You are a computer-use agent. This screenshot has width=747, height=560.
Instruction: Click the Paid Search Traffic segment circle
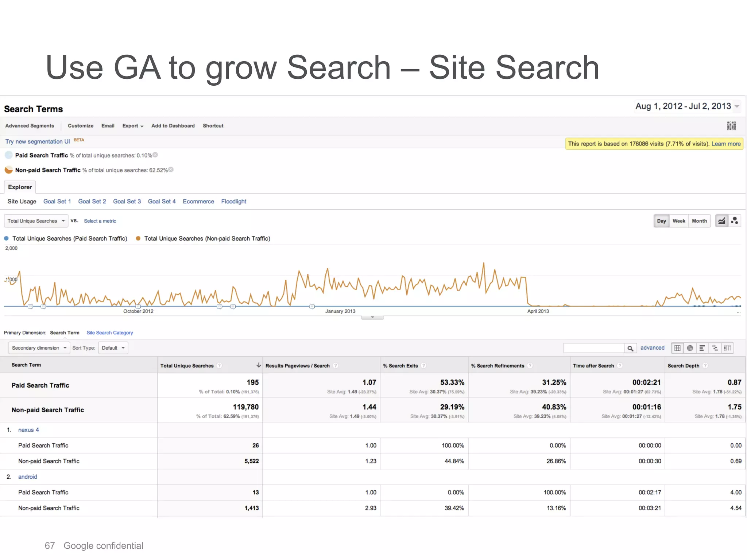[x=9, y=155]
